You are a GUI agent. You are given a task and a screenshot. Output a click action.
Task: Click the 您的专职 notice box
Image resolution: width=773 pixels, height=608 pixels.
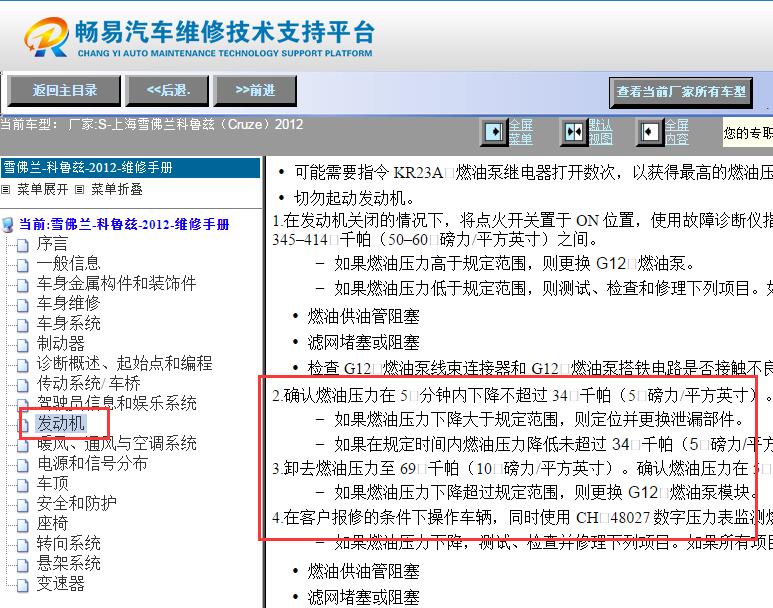pos(748,132)
